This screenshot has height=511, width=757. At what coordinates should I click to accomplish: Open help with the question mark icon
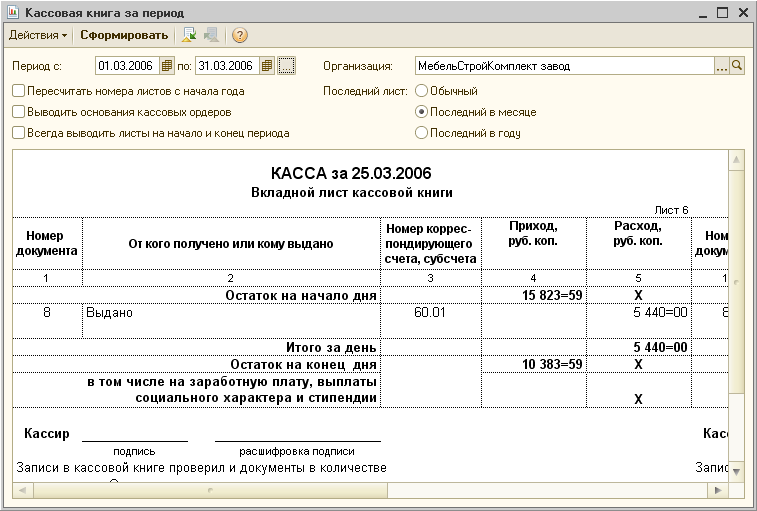click(x=239, y=35)
